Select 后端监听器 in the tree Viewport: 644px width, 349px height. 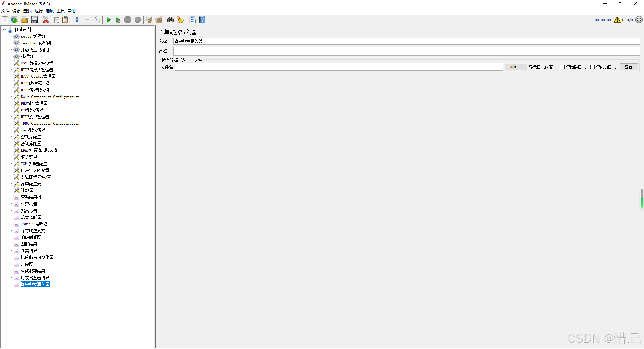[x=31, y=217]
